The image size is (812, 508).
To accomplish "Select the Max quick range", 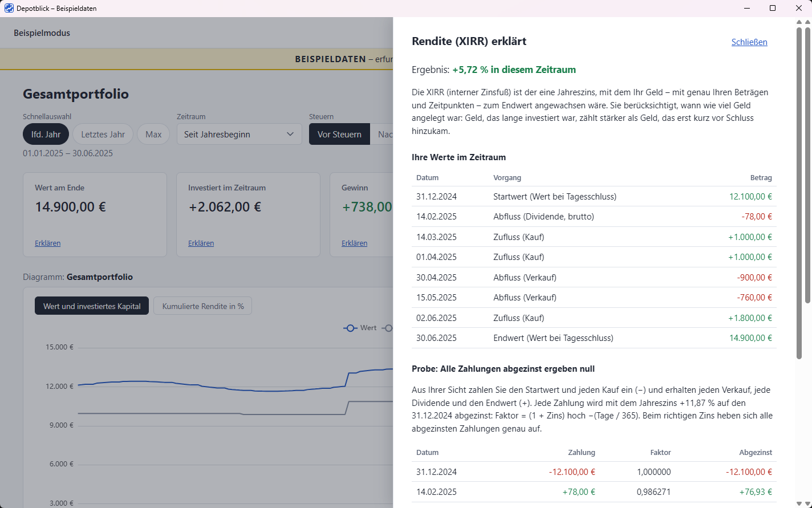I will [153, 135].
